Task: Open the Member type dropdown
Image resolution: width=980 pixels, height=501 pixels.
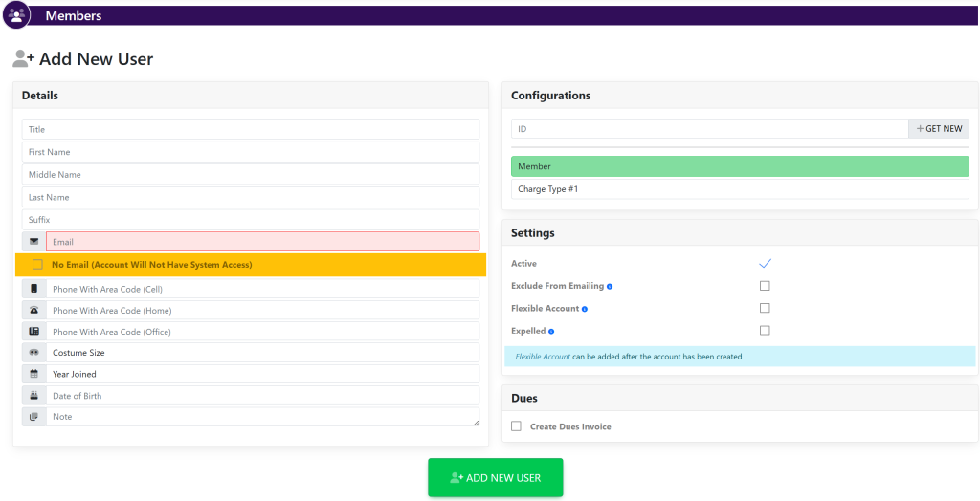Action: coord(739,166)
